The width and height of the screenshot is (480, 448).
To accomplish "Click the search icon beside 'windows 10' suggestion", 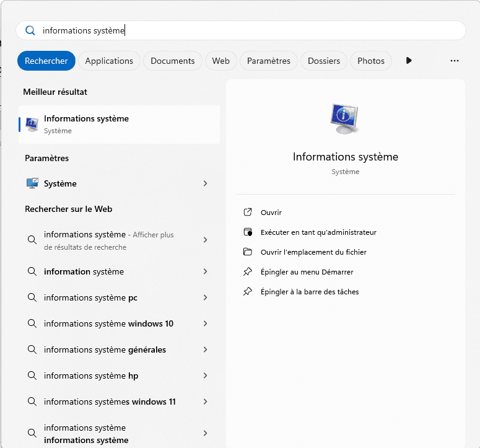I will (x=32, y=323).
